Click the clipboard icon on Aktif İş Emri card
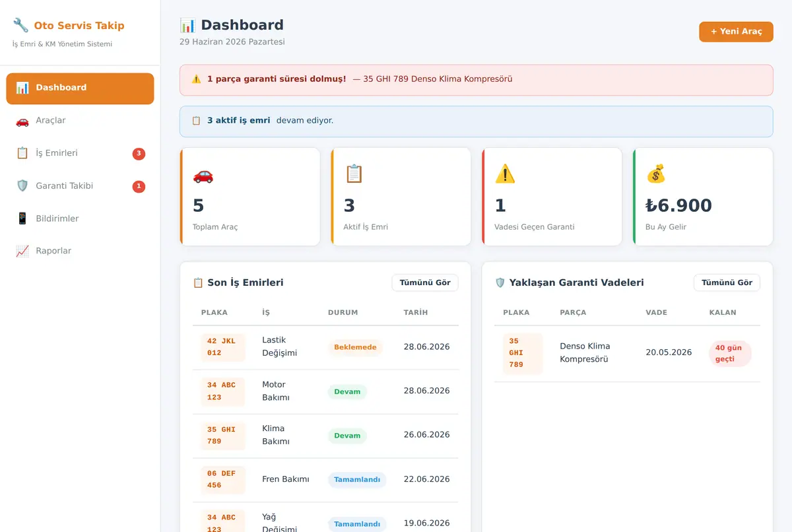The height and width of the screenshot is (532, 792). click(x=354, y=174)
